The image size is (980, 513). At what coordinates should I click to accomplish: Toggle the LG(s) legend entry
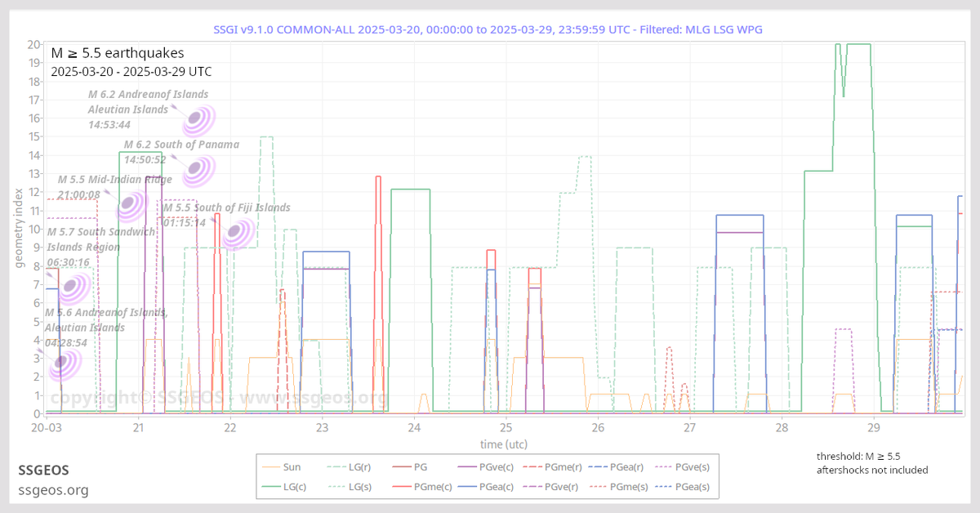click(350, 487)
